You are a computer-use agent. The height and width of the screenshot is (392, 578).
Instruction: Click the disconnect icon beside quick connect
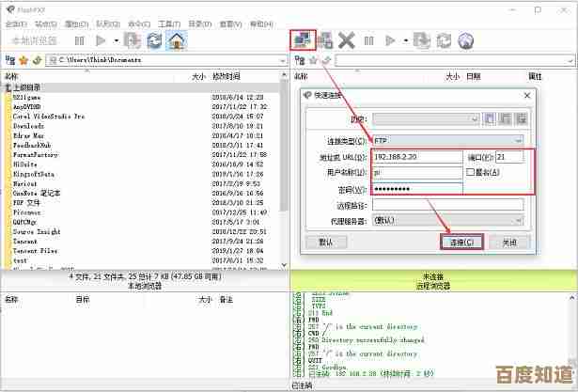coord(325,40)
